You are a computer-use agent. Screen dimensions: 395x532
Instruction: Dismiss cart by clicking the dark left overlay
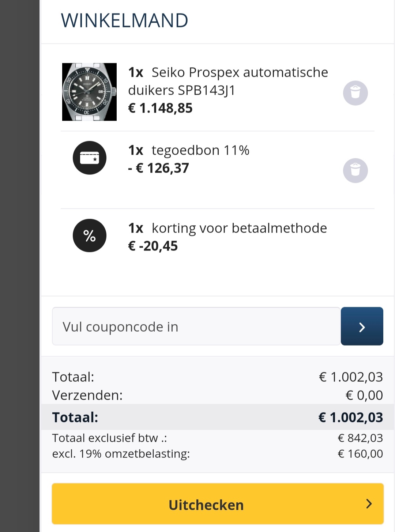[19, 256]
